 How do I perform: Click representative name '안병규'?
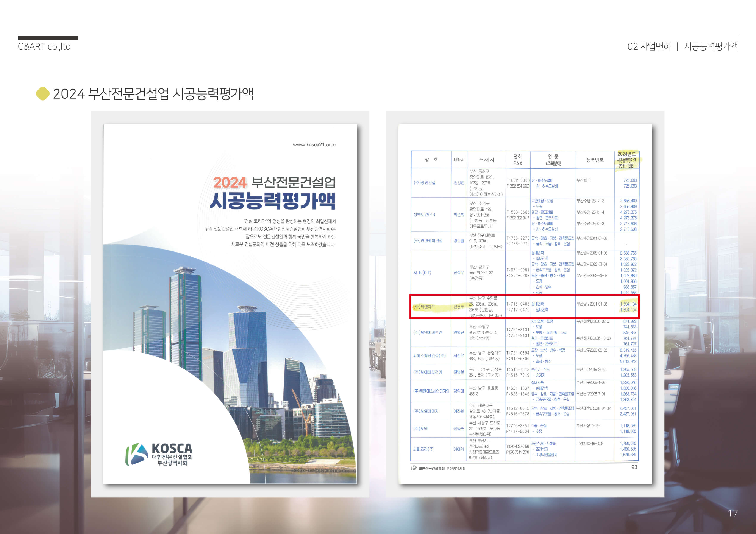(x=459, y=333)
